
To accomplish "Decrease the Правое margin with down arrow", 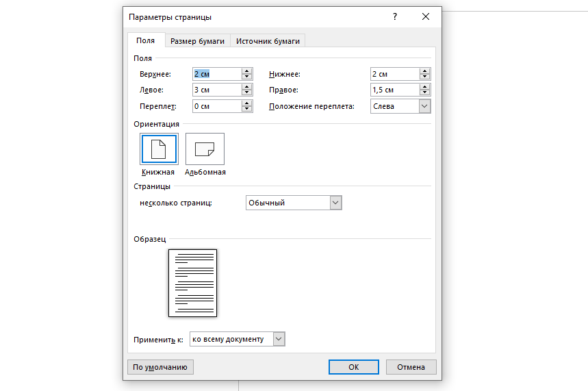I will 424,93.
